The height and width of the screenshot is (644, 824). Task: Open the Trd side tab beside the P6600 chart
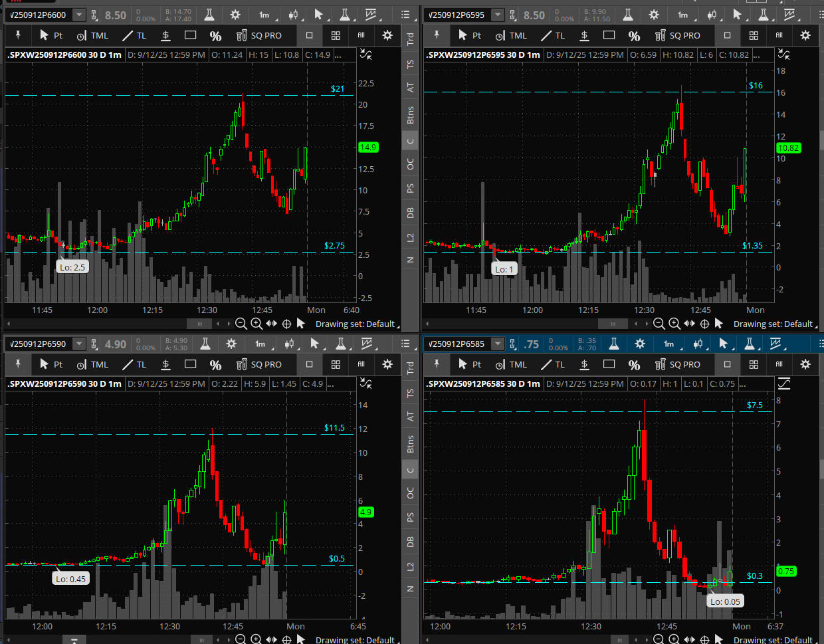(x=410, y=39)
